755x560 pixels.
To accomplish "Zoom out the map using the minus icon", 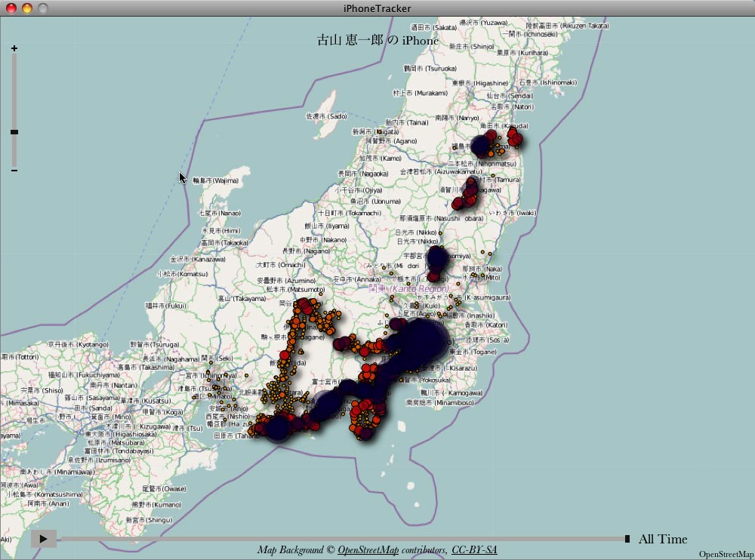I will [14, 170].
